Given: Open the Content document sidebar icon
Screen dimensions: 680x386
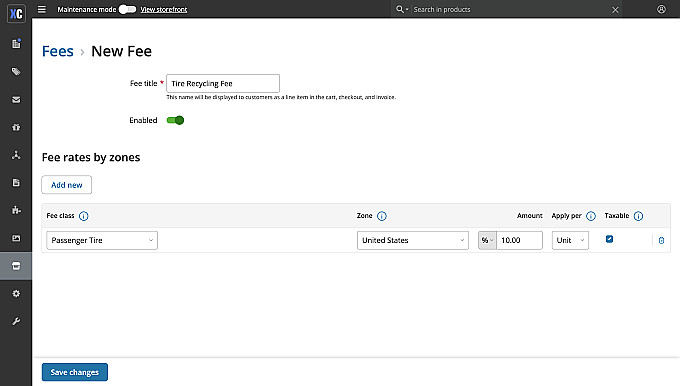Looking at the screenshot, I should coord(16,183).
